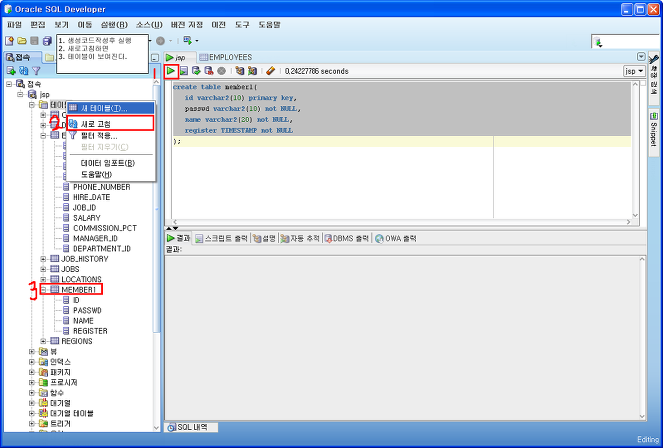The height and width of the screenshot is (448, 663).
Task: Open the 소스 menu in menu bar
Action: pos(149,25)
